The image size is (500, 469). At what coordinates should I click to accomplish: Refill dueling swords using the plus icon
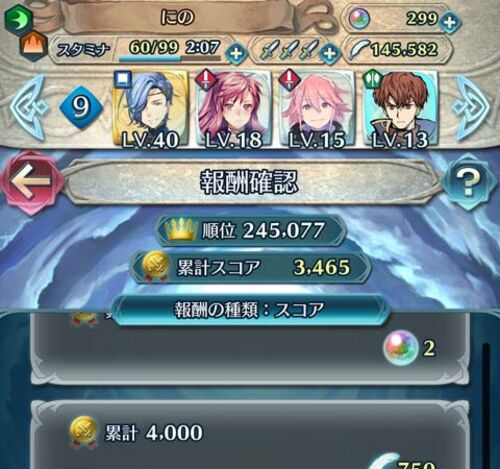click(329, 53)
